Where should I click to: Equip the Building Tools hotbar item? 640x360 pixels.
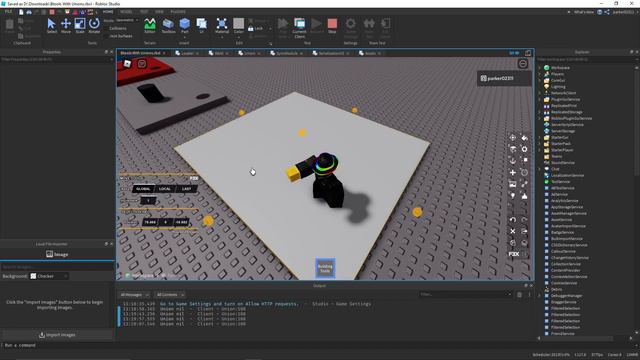[325, 268]
